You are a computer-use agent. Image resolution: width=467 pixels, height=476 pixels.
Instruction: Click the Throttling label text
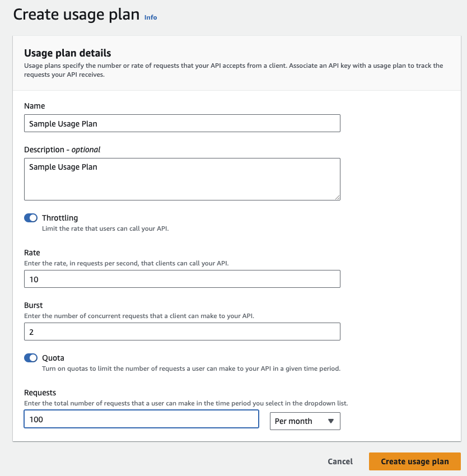pyautogui.click(x=60, y=218)
